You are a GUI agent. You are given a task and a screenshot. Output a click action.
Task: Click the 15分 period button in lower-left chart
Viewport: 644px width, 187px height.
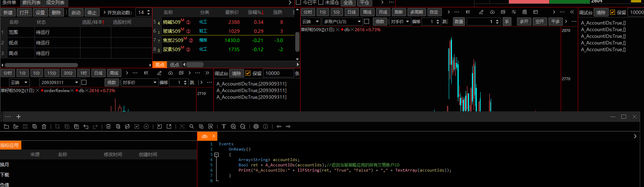(52, 73)
